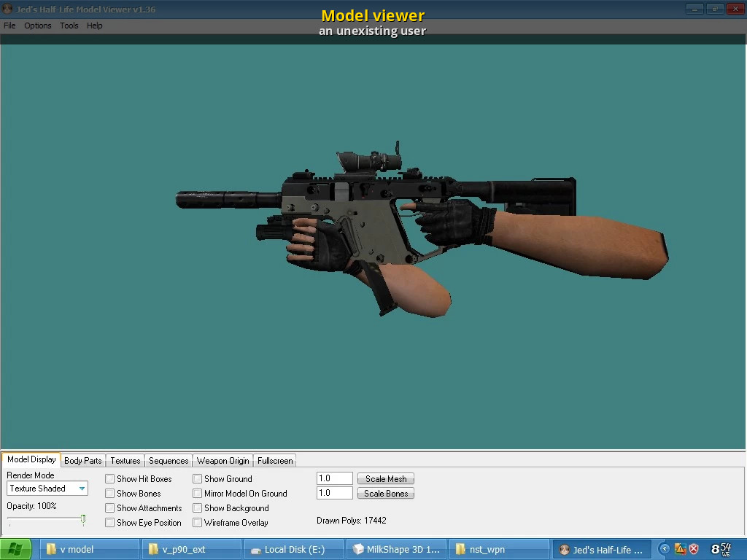747x560 pixels.
Task: Check the Wireframe Overlay option
Action: (198, 523)
